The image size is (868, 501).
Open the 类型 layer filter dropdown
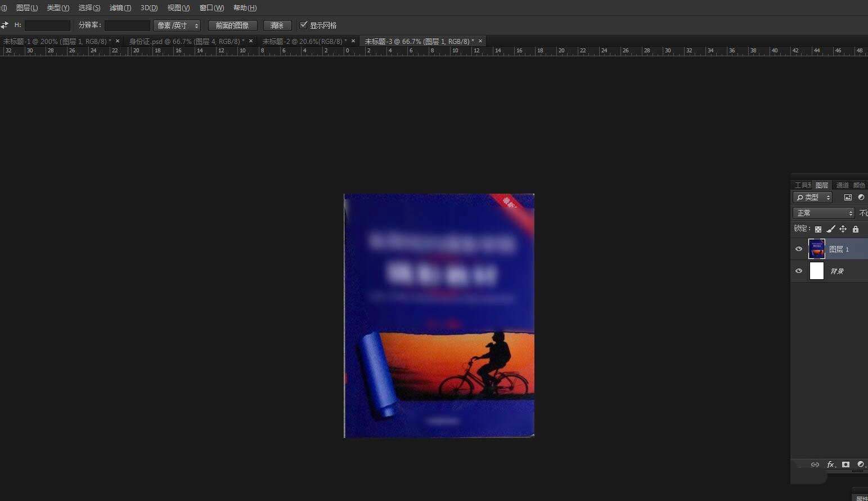coord(812,197)
